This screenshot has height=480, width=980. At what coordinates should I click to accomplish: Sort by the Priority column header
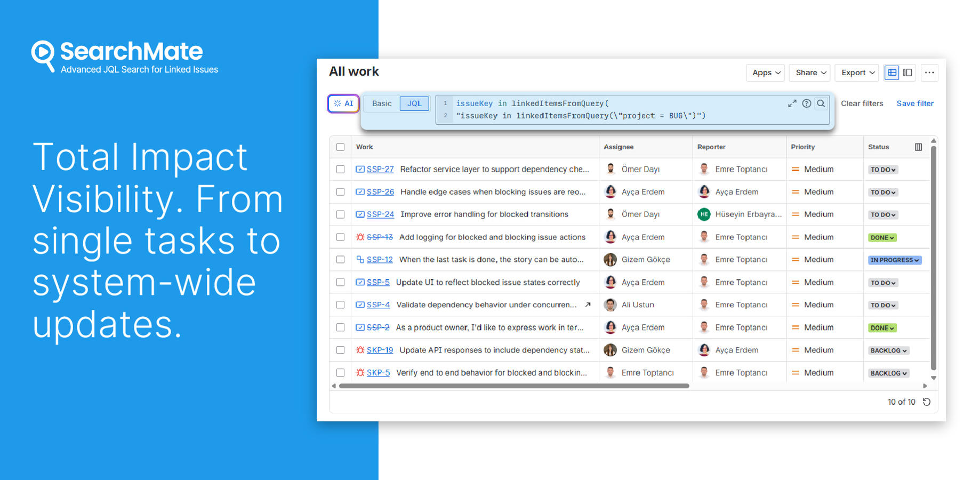click(x=803, y=147)
